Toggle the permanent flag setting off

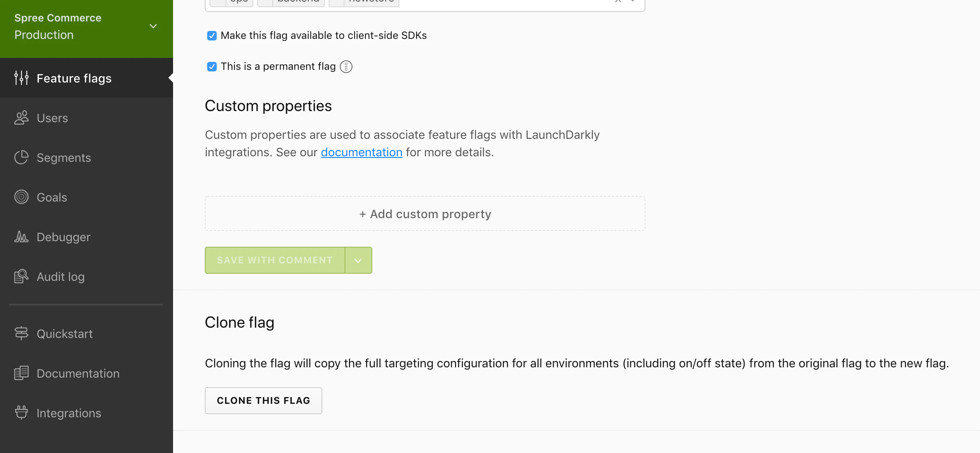point(212,66)
